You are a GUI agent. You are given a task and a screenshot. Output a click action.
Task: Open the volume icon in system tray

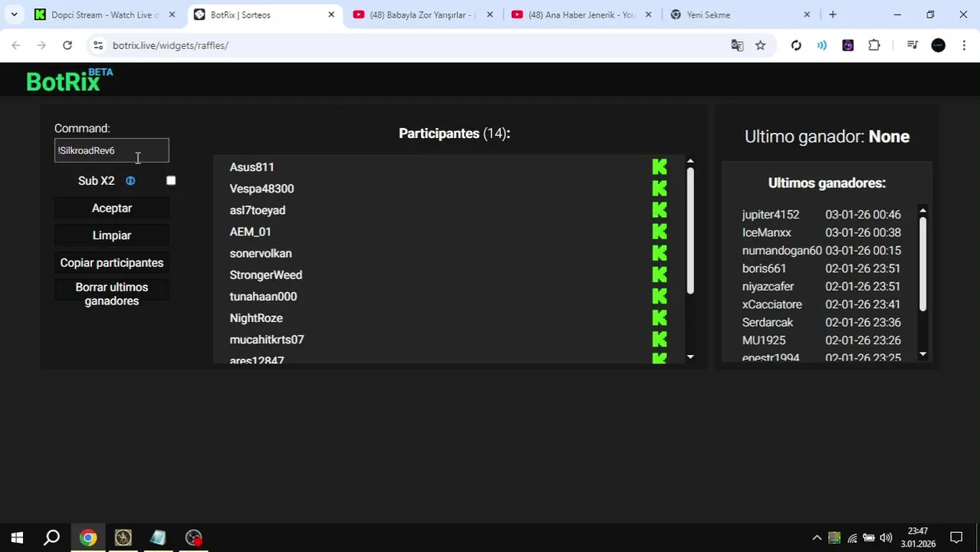click(886, 537)
